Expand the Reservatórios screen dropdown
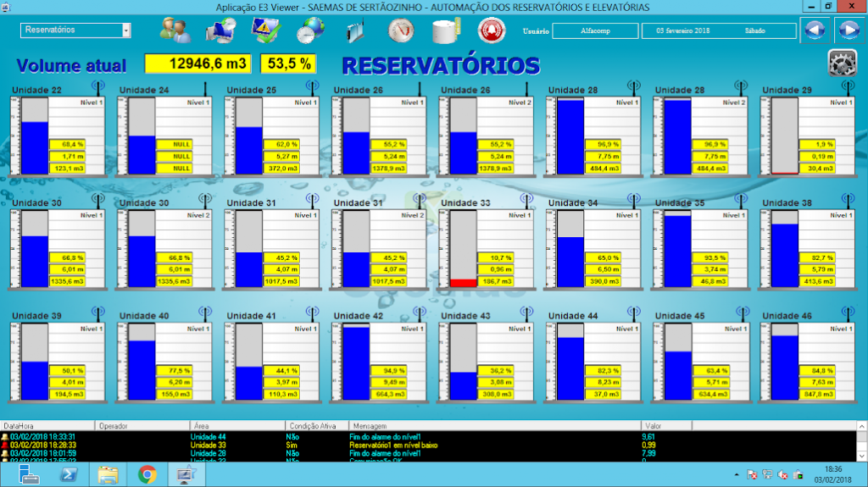Image resolution: width=868 pixels, height=487 pixels. tap(126, 30)
